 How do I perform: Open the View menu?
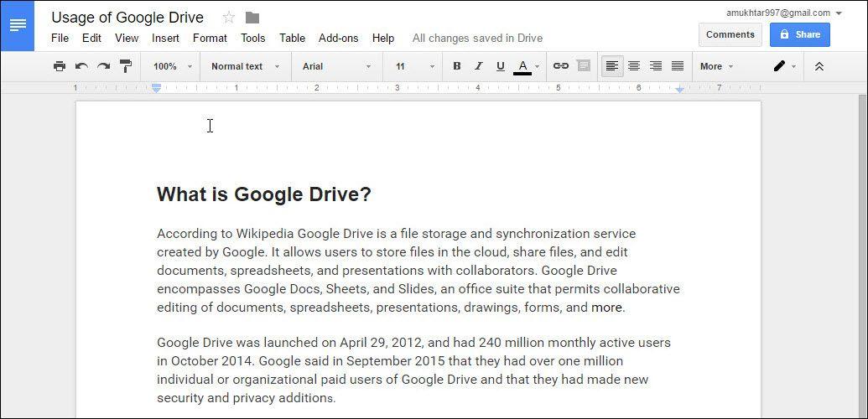(127, 39)
